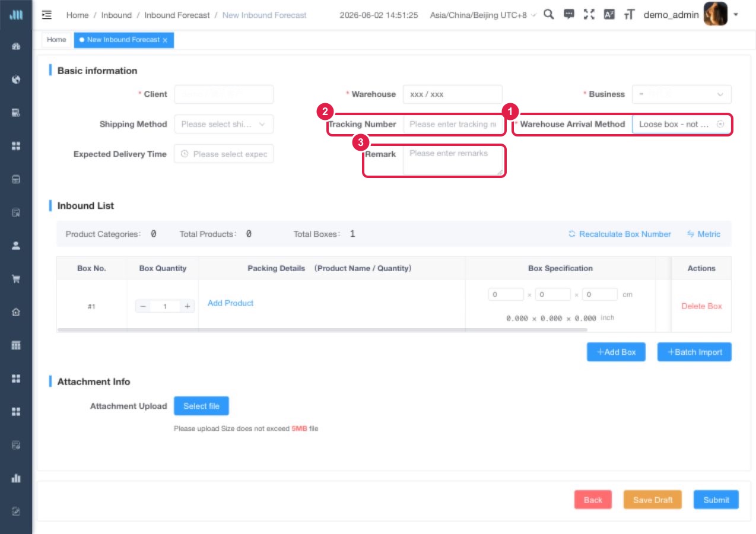Open the Warehouse xxx / xxx selector

453,94
